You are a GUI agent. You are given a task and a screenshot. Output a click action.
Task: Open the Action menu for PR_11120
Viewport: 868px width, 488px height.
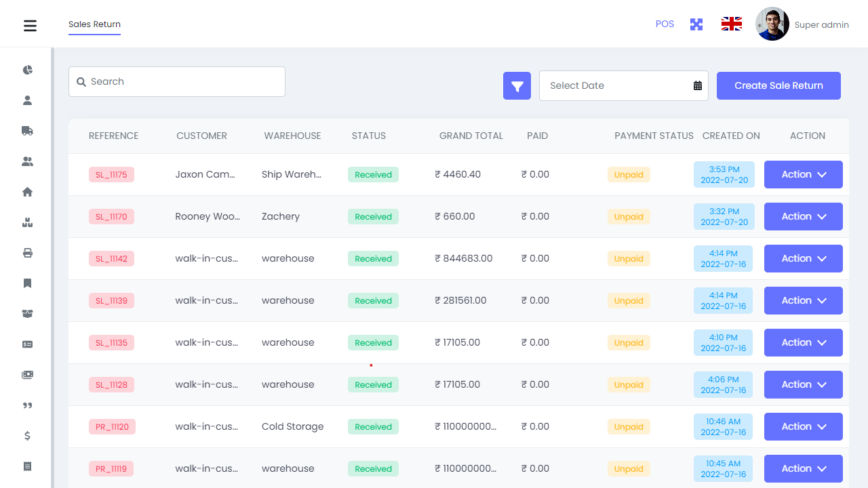(803, 427)
